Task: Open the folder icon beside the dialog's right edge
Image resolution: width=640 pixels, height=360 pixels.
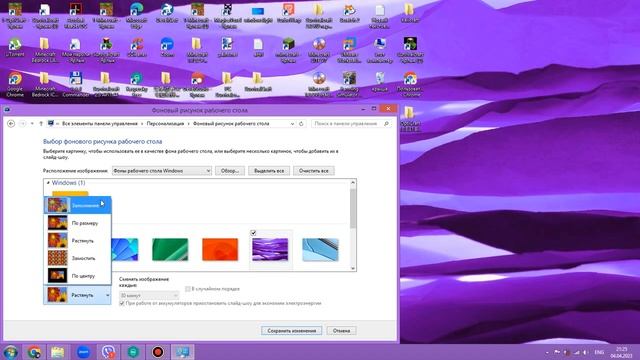Action: tap(409, 119)
